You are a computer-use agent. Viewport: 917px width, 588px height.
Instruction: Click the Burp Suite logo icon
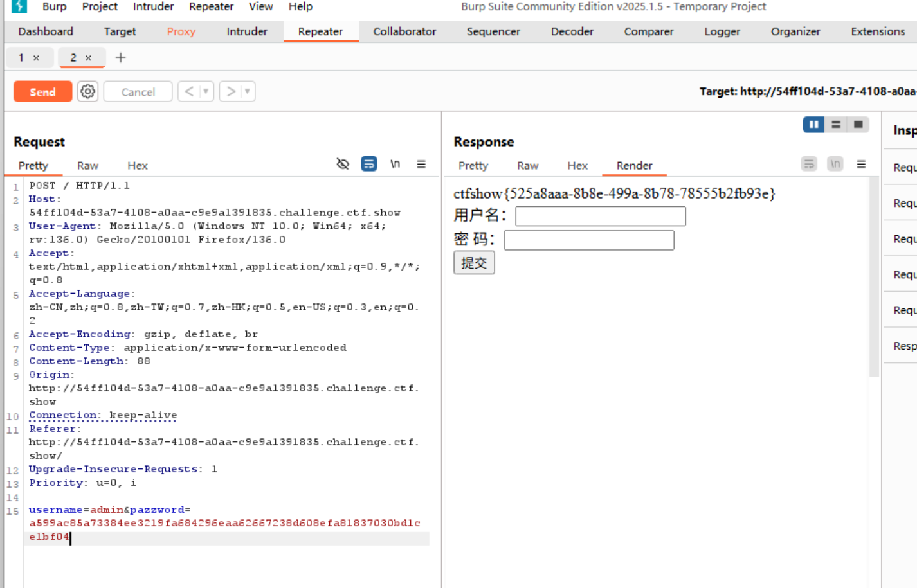19,6
